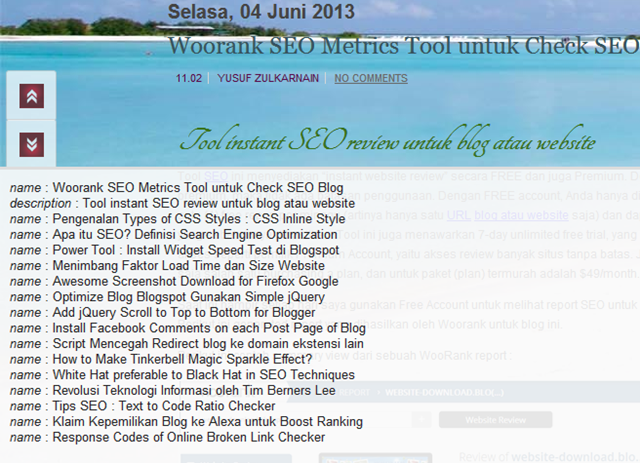The image size is (640, 463).
Task: Click the faded blog atau website link
Action: [x=521, y=215]
